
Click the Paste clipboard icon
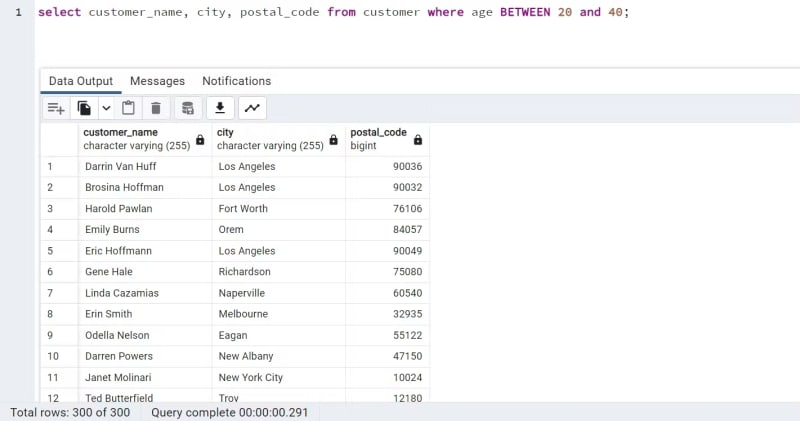129,108
